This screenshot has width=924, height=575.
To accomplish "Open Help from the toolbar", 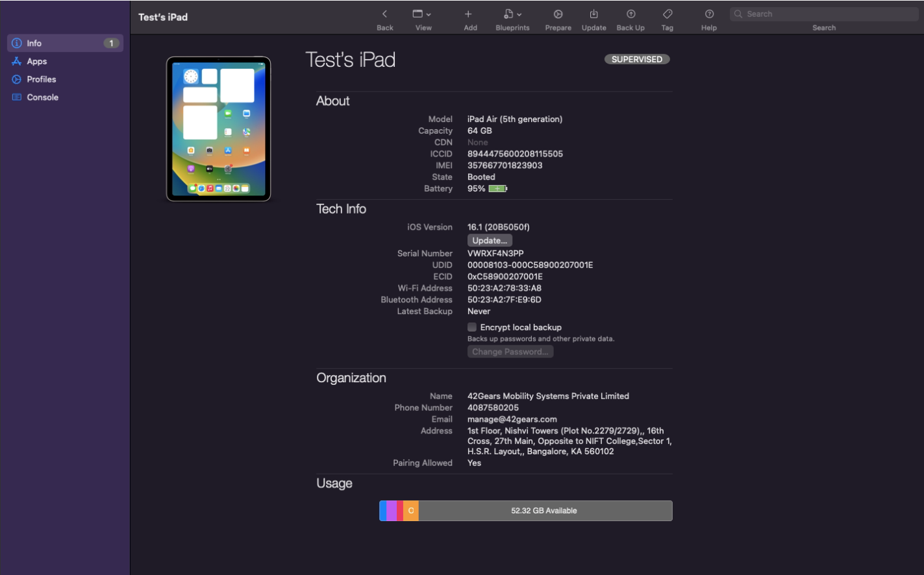I will (x=709, y=14).
